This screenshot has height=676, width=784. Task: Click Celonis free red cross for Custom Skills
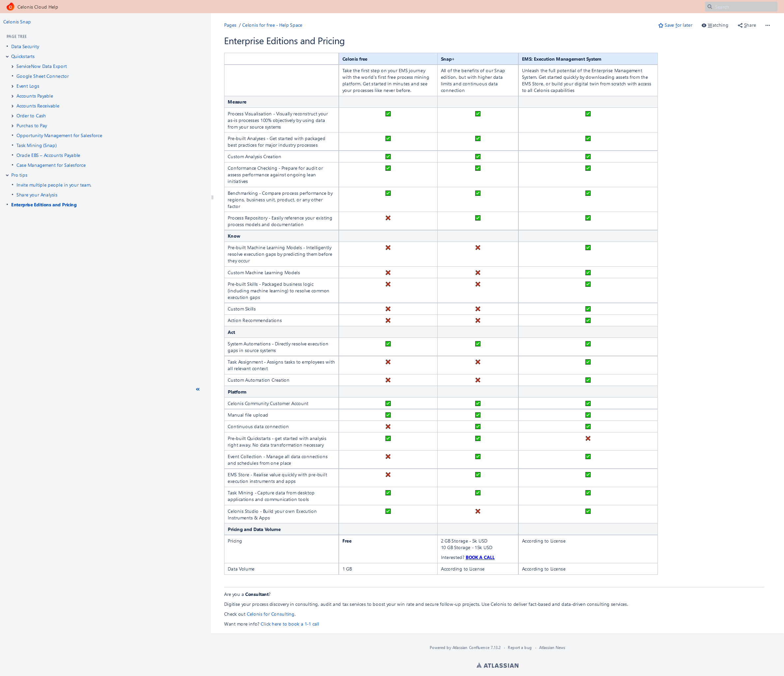click(x=388, y=309)
